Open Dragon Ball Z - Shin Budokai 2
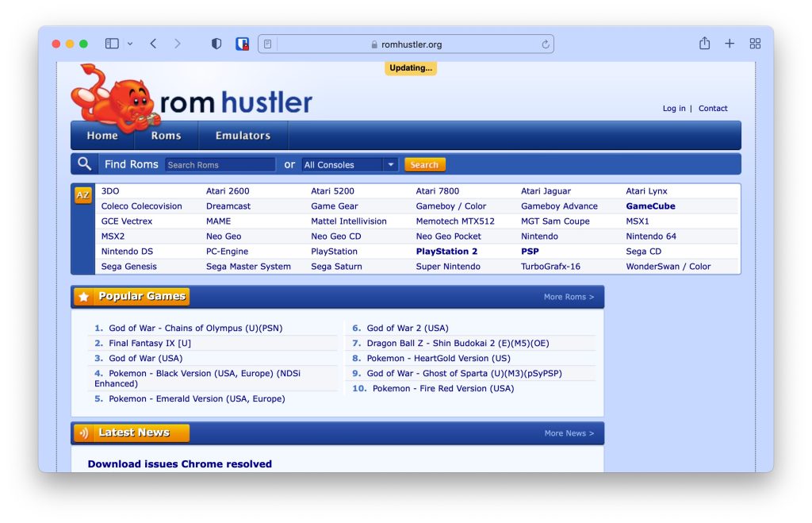The image size is (812, 523). point(458,343)
